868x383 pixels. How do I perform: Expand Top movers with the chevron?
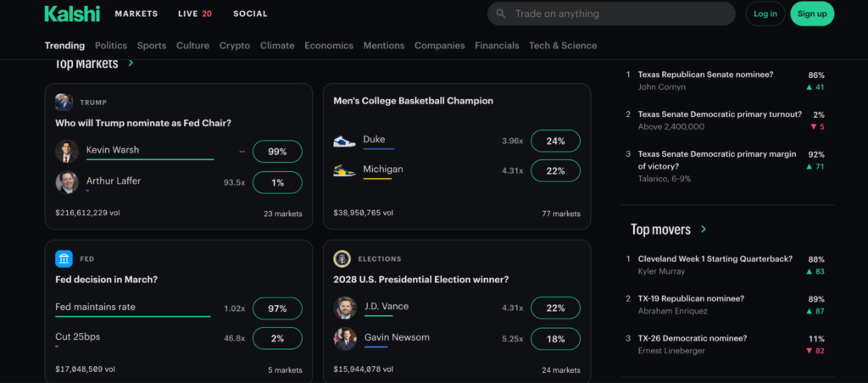704,230
